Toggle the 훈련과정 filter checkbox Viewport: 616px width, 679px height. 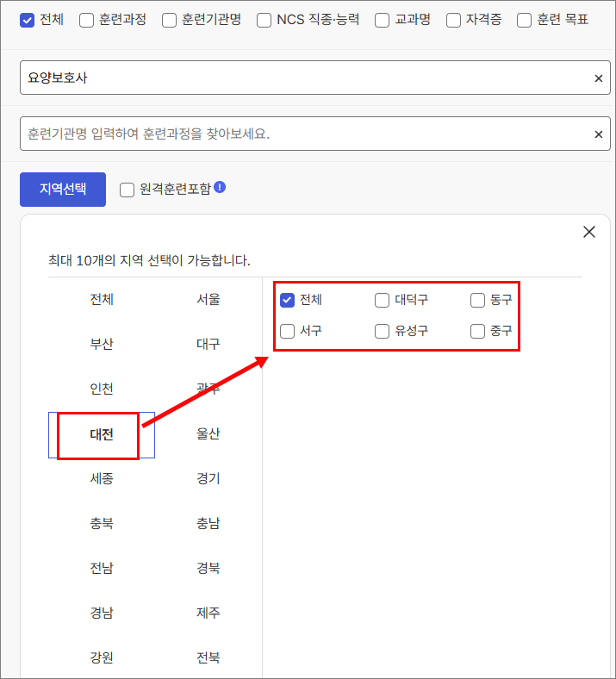(x=86, y=20)
